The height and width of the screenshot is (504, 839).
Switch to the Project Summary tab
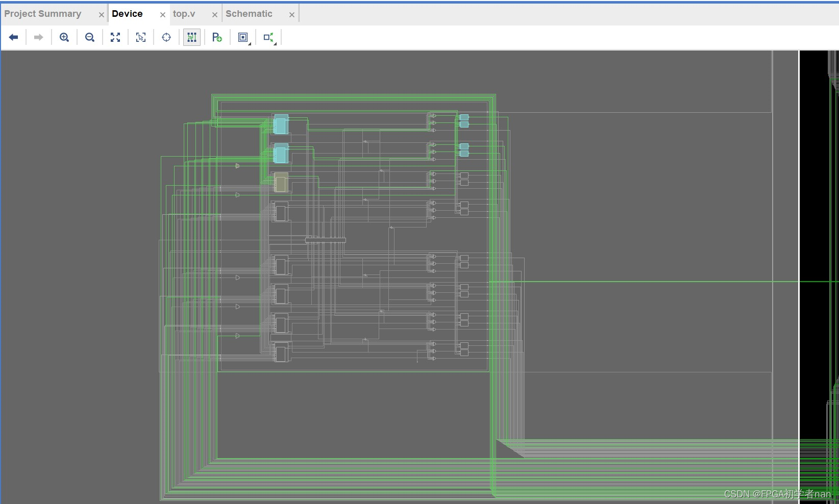point(43,13)
